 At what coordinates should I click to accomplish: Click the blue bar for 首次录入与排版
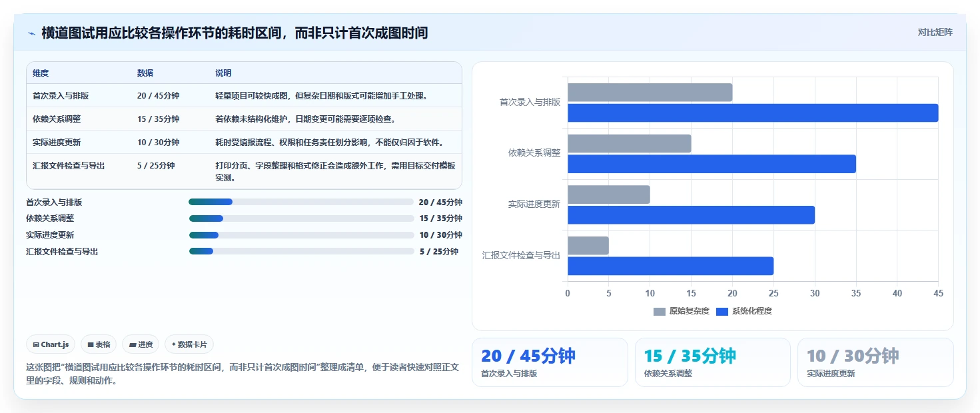pyautogui.click(x=753, y=113)
